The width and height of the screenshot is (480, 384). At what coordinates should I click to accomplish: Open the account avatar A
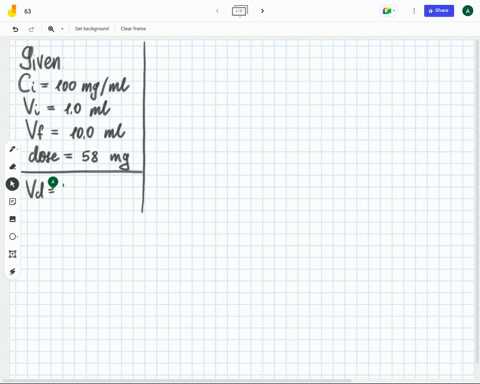tap(467, 11)
